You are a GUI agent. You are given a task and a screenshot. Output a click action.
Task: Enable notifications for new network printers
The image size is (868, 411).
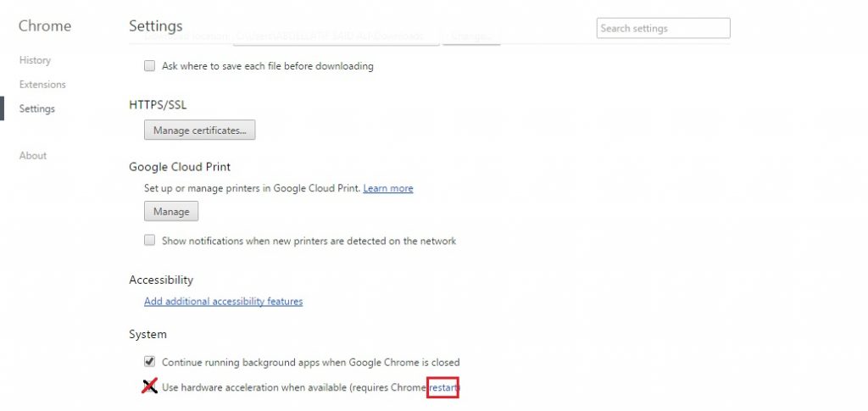coord(149,241)
